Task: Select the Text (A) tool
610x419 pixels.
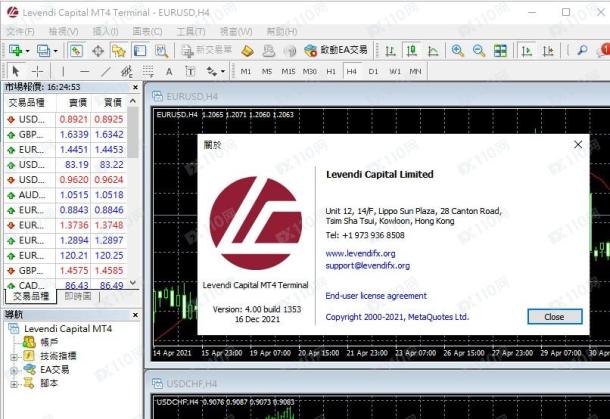Action: coord(169,71)
